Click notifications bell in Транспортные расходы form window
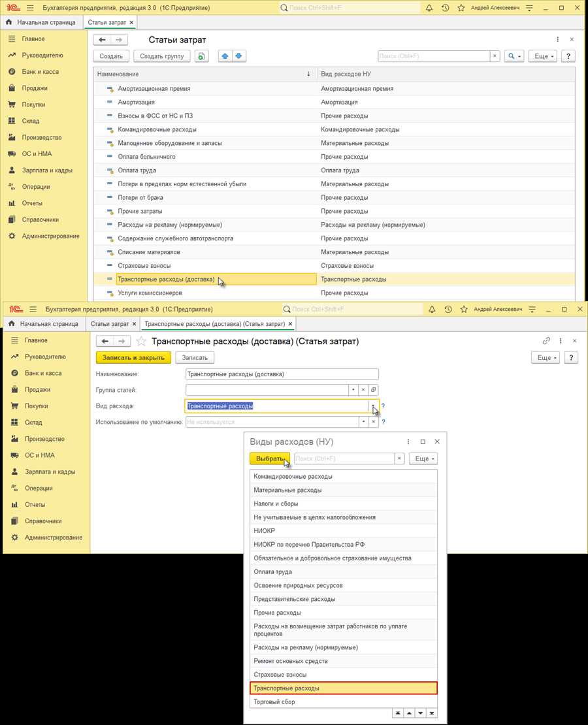588x725 pixels. (x=432, y=310)
